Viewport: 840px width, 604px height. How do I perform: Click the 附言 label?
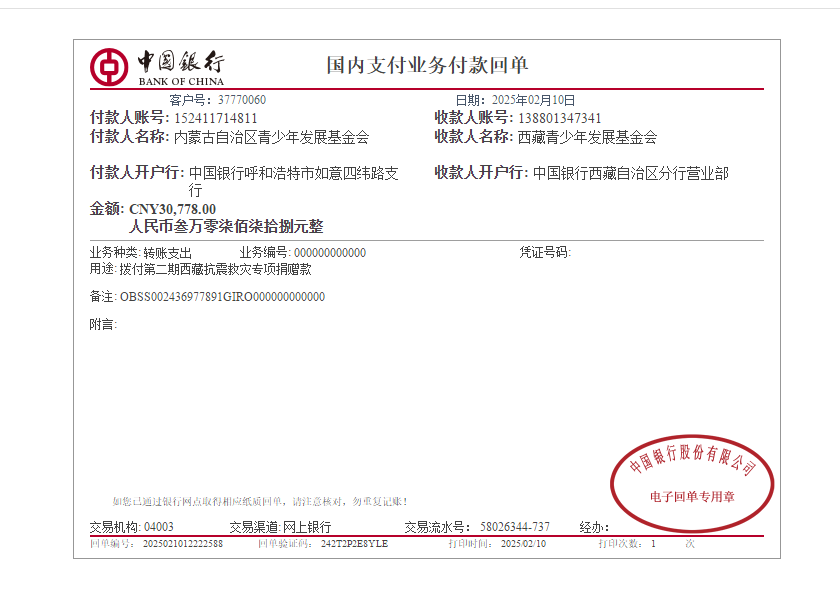(x=103, y=324)
